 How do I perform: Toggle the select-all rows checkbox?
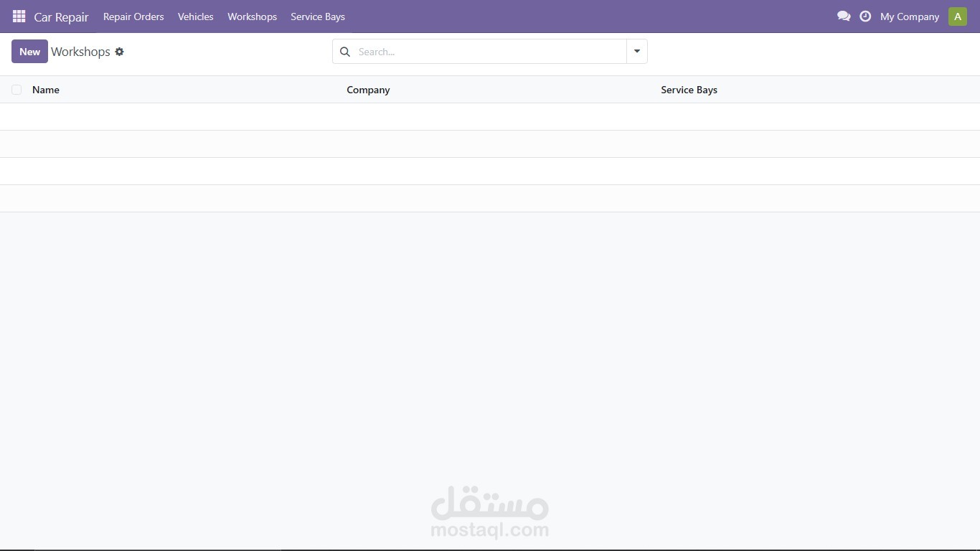pyautogui.click(x=17, y=90)
